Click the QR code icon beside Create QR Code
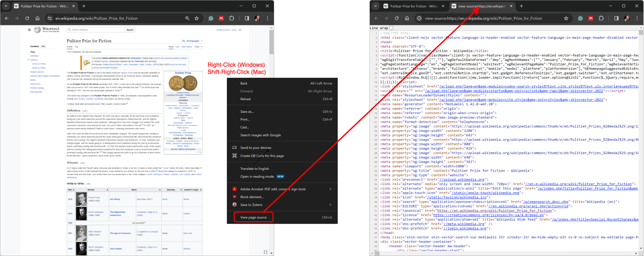Image resolution: width=644 pixels, height=256 pixels. pos(234,156)
